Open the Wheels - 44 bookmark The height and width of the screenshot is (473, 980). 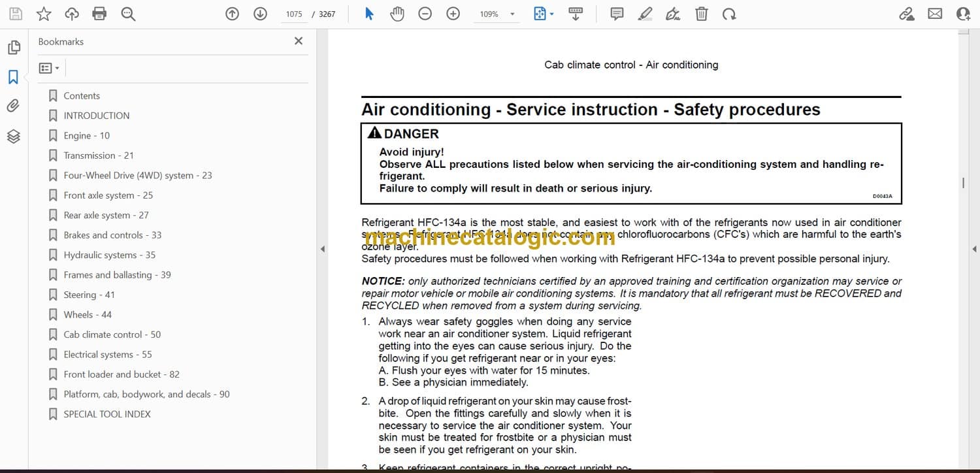(x=88, y=315)
